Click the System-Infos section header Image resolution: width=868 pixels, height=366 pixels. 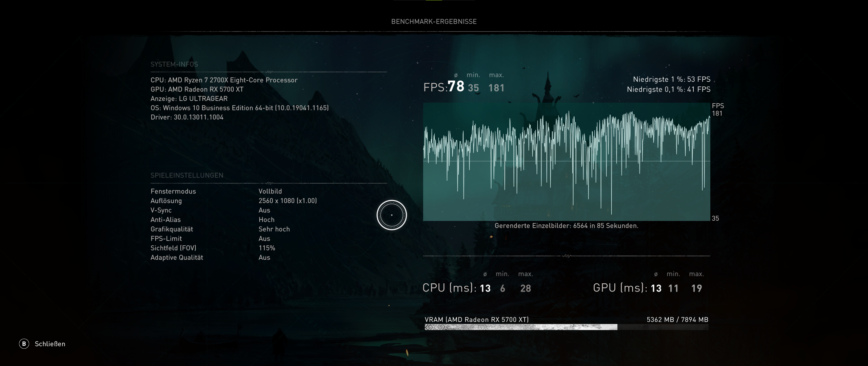point(174,64)
